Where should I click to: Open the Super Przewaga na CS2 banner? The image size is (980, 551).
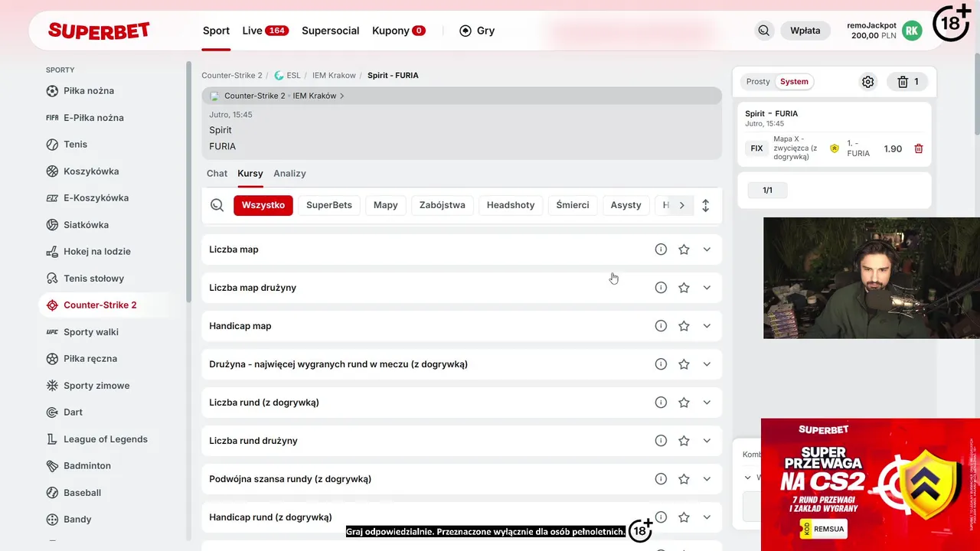point(871,484)
